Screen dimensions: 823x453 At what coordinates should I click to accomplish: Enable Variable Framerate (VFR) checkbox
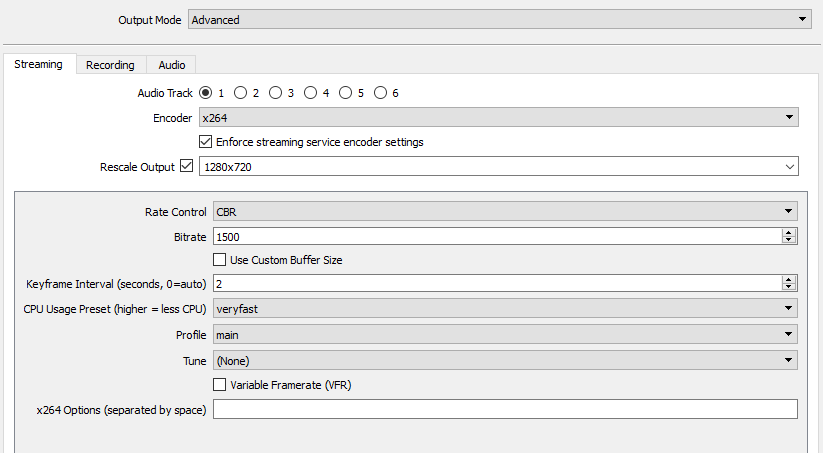point(220,385)
